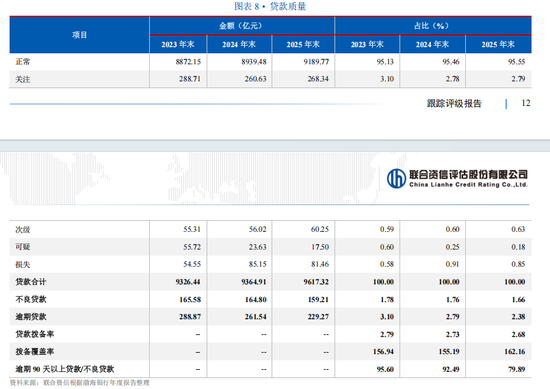Screen dimensions: 550x389
Task: Select percentage 2.38 in 逾期贷款 row
Action: 518,317
